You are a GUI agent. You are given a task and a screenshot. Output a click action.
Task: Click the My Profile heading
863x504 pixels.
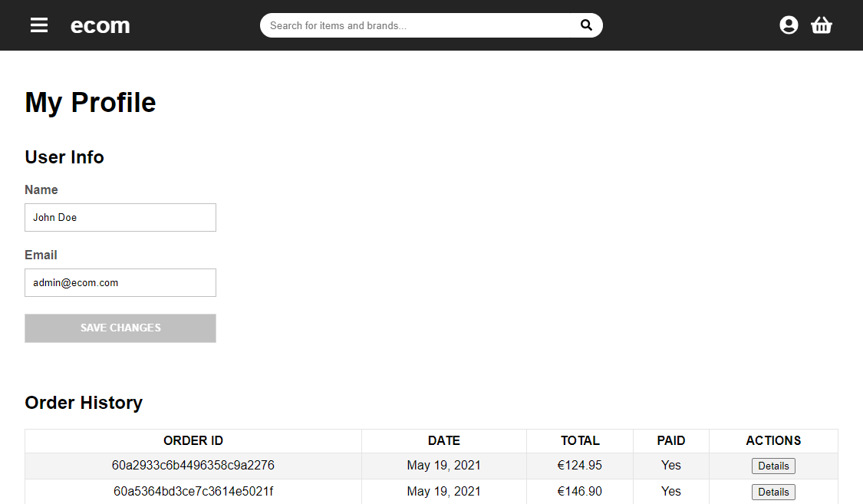pos(91,103)
